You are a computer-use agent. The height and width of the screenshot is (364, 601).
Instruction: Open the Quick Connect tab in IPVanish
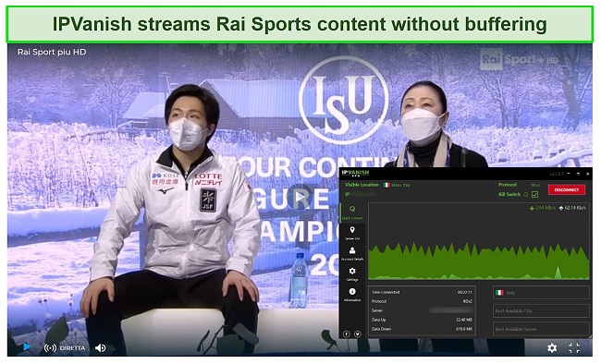[x=352, y=212]
